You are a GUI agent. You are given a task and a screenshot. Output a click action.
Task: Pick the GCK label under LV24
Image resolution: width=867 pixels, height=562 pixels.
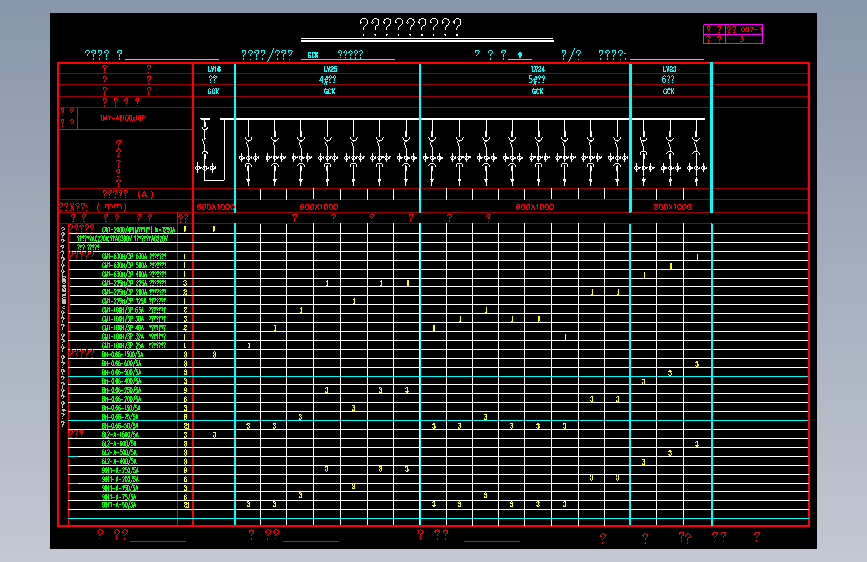pos(537,91)
